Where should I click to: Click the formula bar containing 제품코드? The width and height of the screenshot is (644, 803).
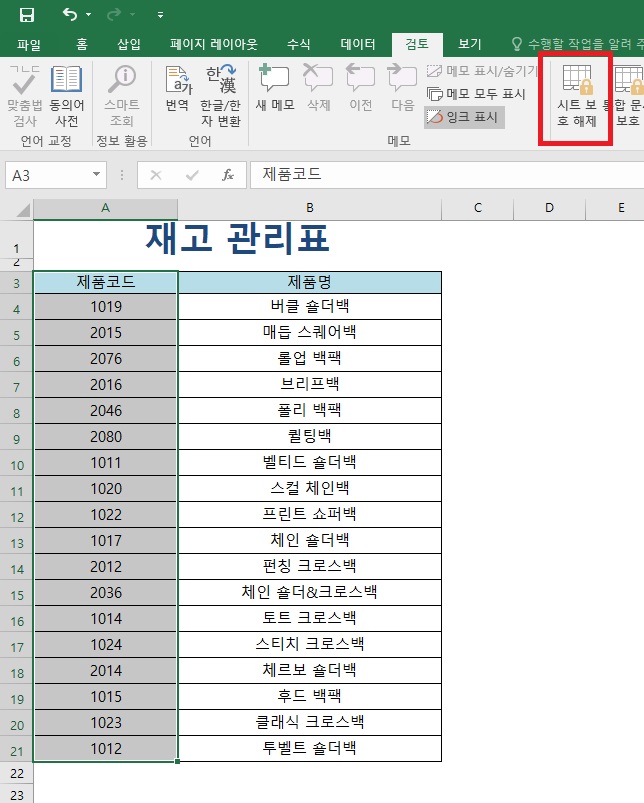coord(447,175)
